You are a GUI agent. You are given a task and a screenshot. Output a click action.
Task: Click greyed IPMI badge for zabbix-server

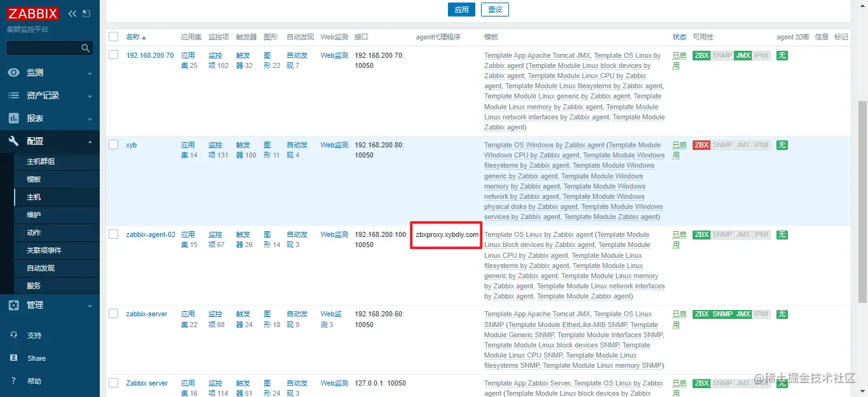761,314
